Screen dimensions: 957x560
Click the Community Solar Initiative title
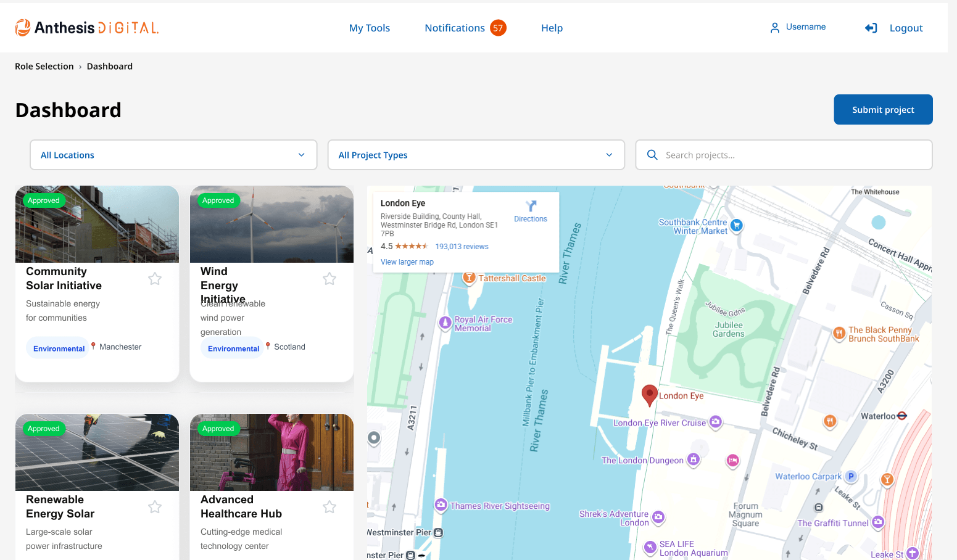[x=64, y=278]
